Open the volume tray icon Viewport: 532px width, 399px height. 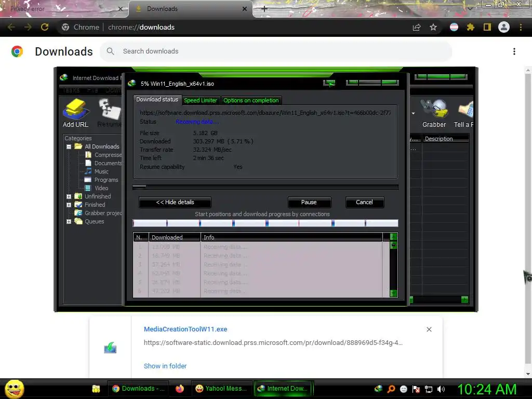pyautogui.click(x=441, y=389)
